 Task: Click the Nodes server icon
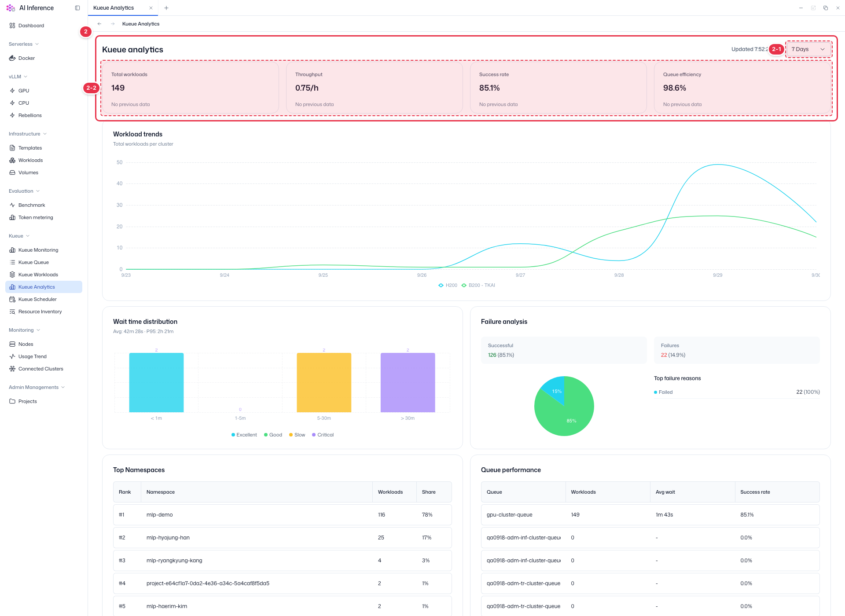[12, 344]
